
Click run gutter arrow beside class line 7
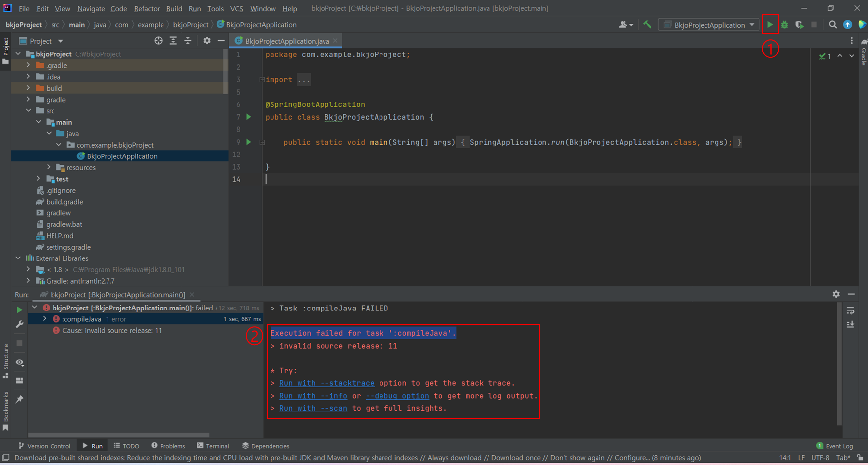[249, 117]
